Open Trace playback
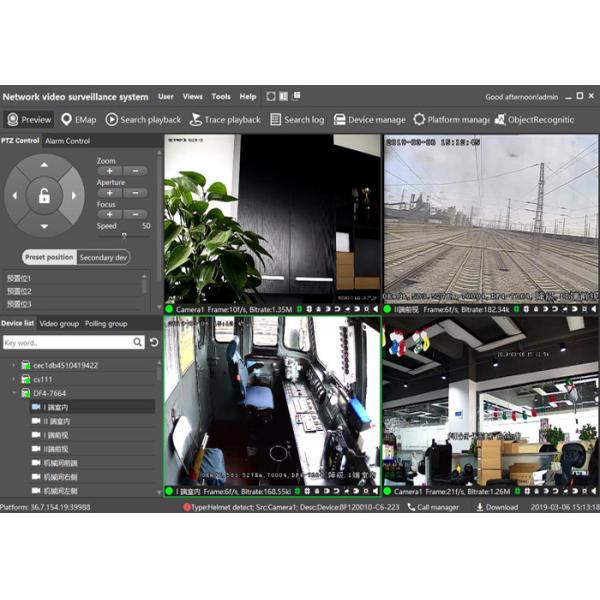The height and width of the screenshot is (600, 600). click(x=225, y=120)
